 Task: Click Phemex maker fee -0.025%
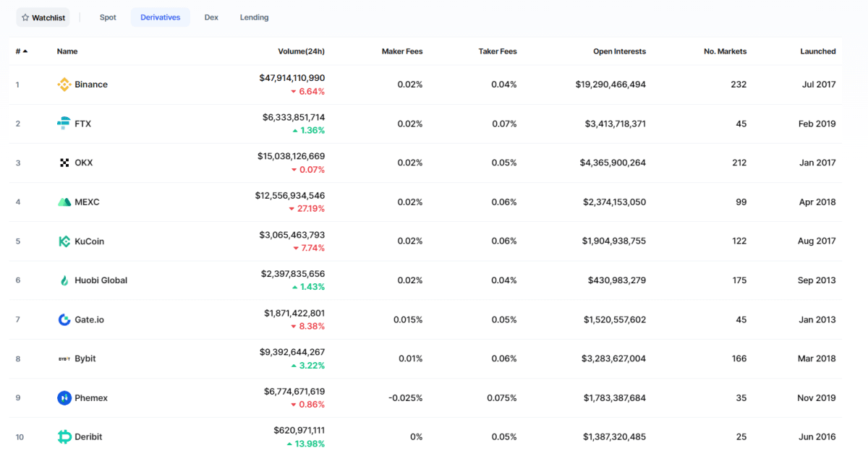point(404,397)
